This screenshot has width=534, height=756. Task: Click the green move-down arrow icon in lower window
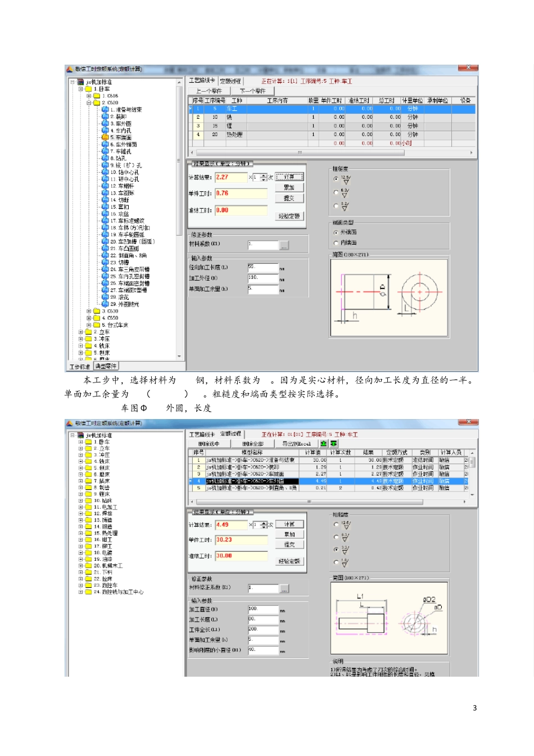(334, 444)
